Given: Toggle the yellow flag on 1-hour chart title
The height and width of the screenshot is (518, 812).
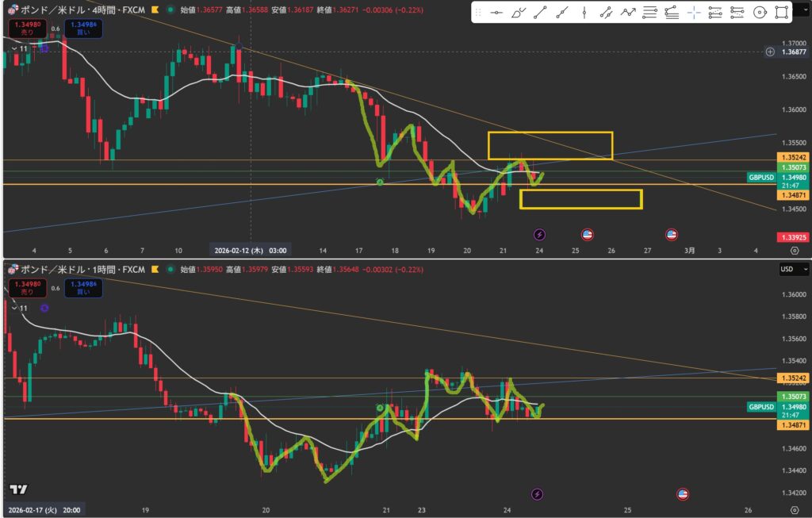Looking at the screenshot, I should 152,270.
